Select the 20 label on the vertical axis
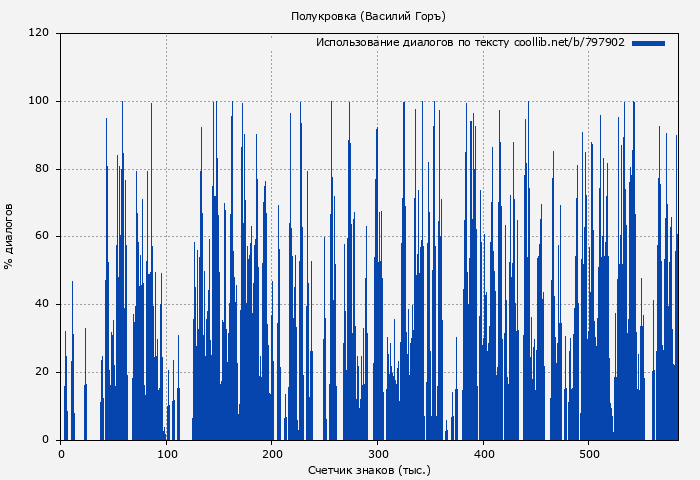The width and height of the screenshot is (700, 480). click(42, 372)
